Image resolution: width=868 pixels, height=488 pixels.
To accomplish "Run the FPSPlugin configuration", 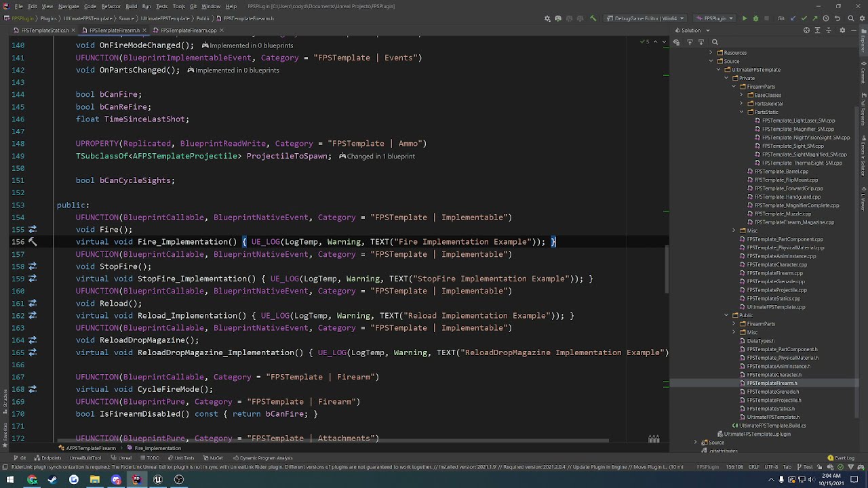I will [x=745, y=18].
